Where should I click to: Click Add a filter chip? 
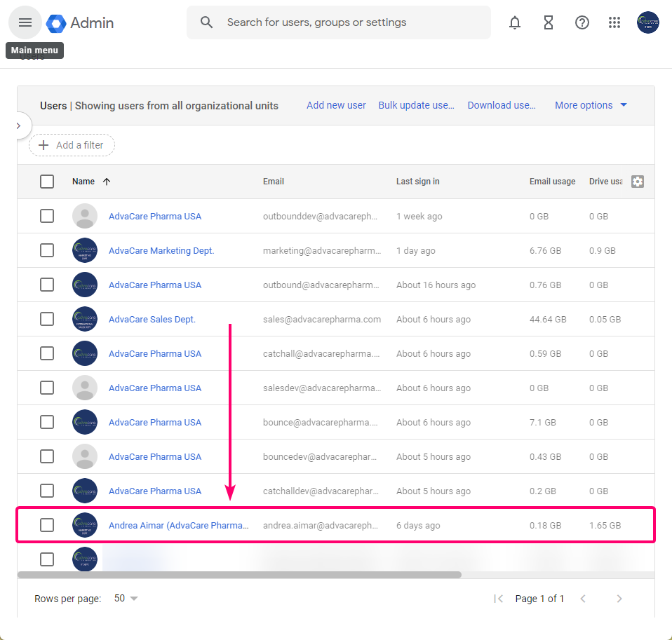pos(72,145)
